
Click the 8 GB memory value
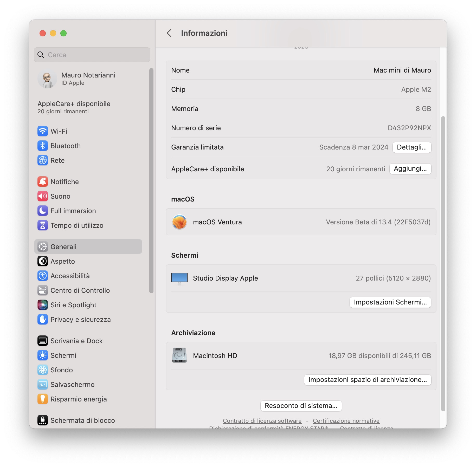[x=423, y=109]
